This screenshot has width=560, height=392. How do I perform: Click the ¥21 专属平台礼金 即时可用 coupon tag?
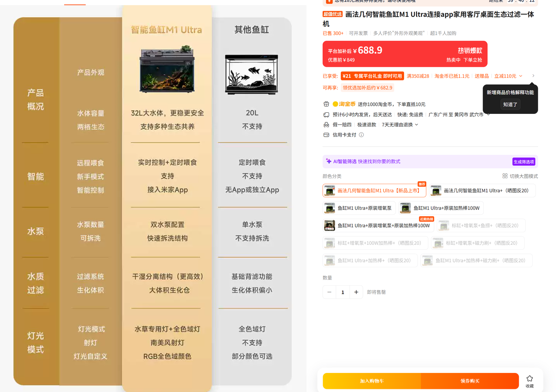coord(372,76)
